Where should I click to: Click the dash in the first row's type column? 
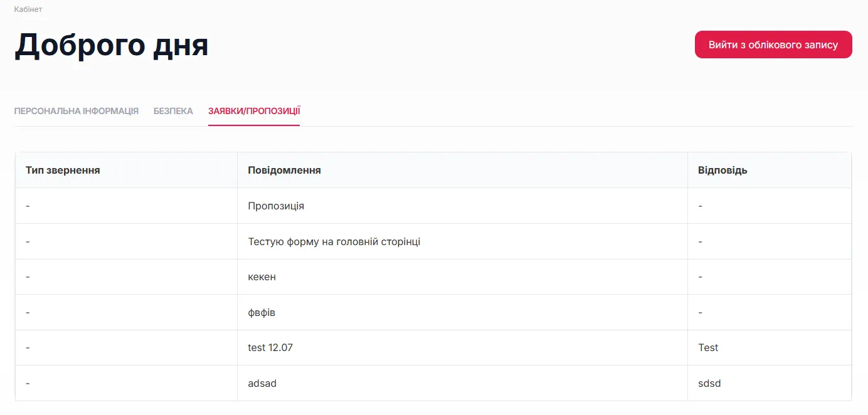point(28,206)
